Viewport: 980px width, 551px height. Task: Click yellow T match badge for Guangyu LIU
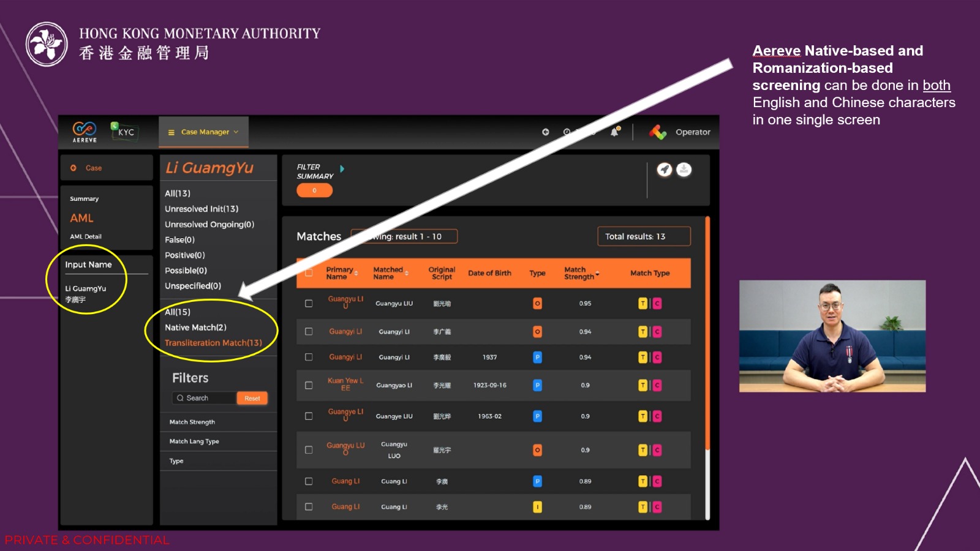pos(643,304)
